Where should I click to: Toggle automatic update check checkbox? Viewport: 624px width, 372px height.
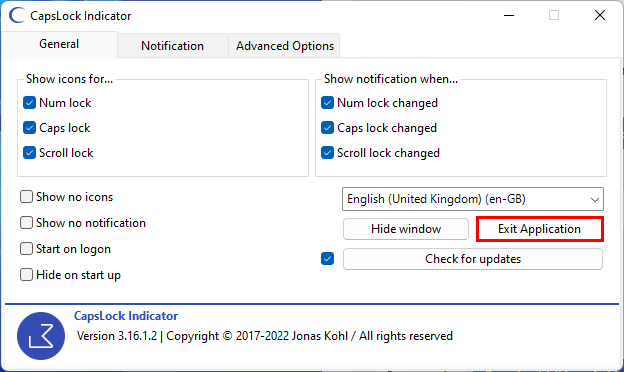click(x=327, y=259)
